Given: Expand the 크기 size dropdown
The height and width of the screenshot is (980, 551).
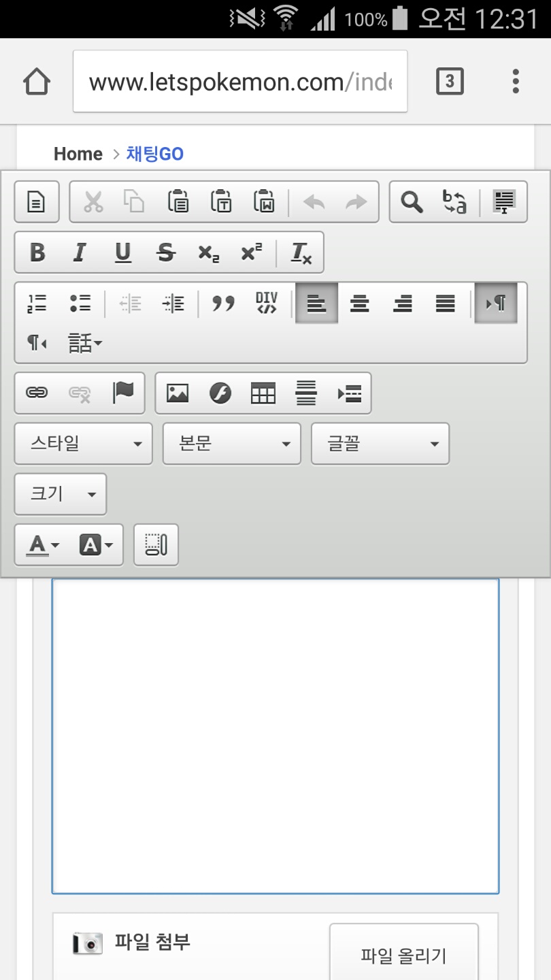Looking at the screenshot, I should tap(61, 494).
